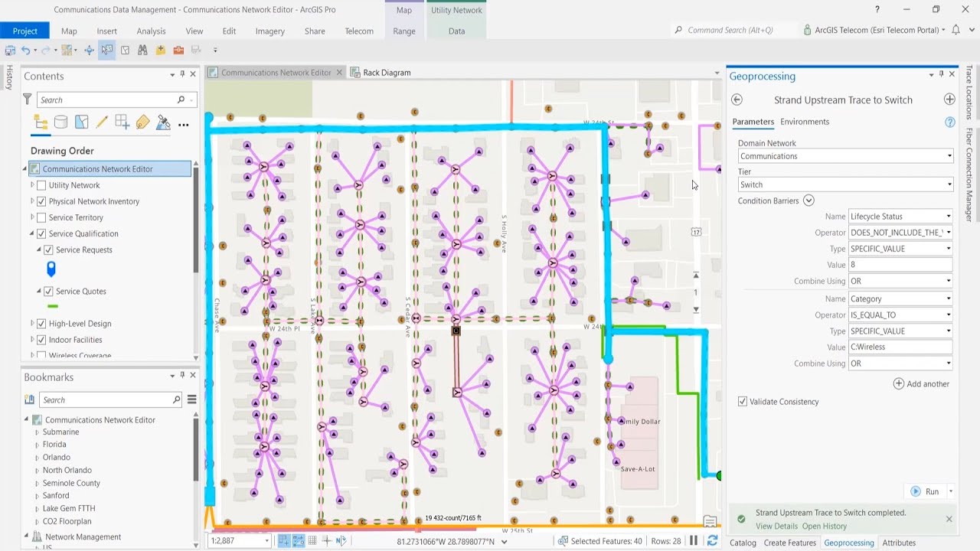Open the binoculars Locate tool

[x=142, y=51]
